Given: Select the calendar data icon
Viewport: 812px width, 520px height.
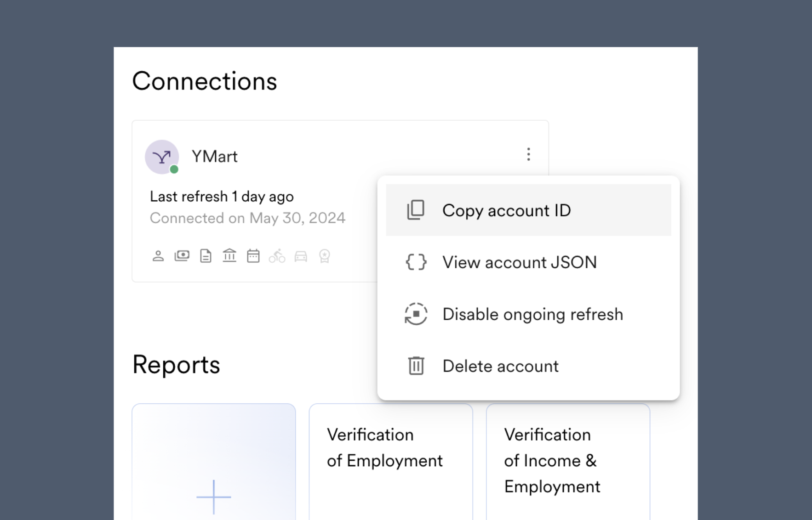Looking at the screenshot, I should click(253, 256).
